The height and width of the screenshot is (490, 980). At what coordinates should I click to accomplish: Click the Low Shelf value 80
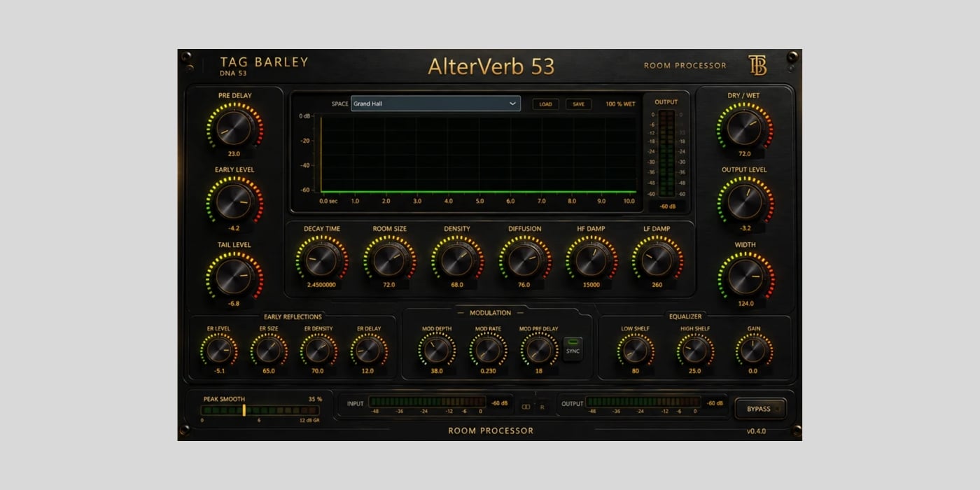tap(636, 371)
